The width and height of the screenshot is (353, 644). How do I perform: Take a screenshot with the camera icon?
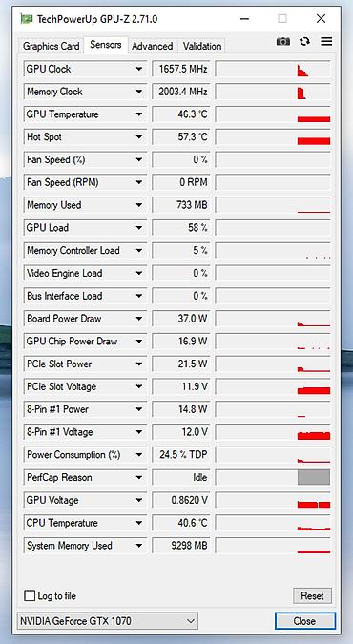point(282,41)
